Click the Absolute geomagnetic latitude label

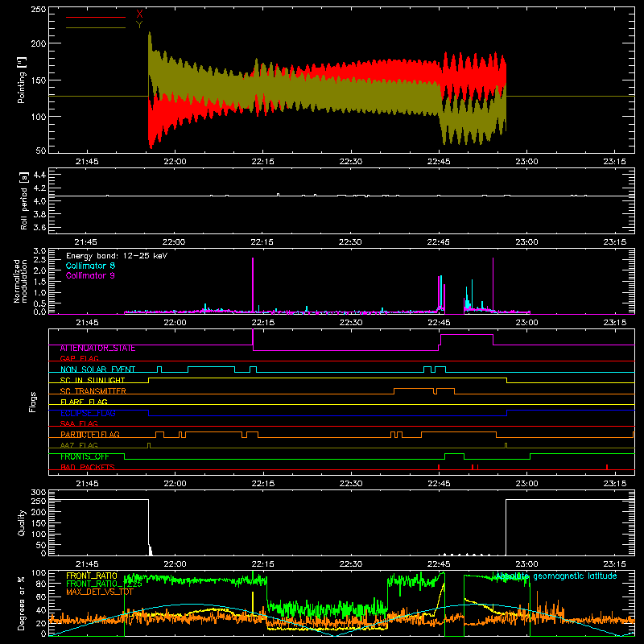point(556,576)
